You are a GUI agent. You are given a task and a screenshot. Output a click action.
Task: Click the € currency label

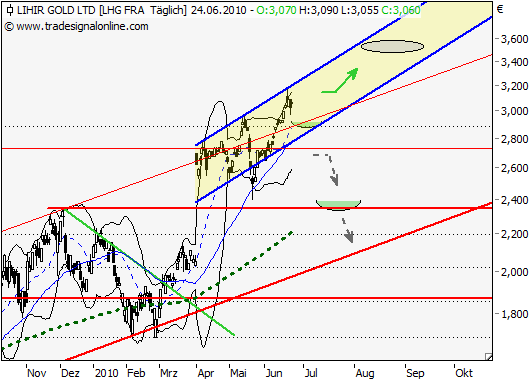(500, 9)
